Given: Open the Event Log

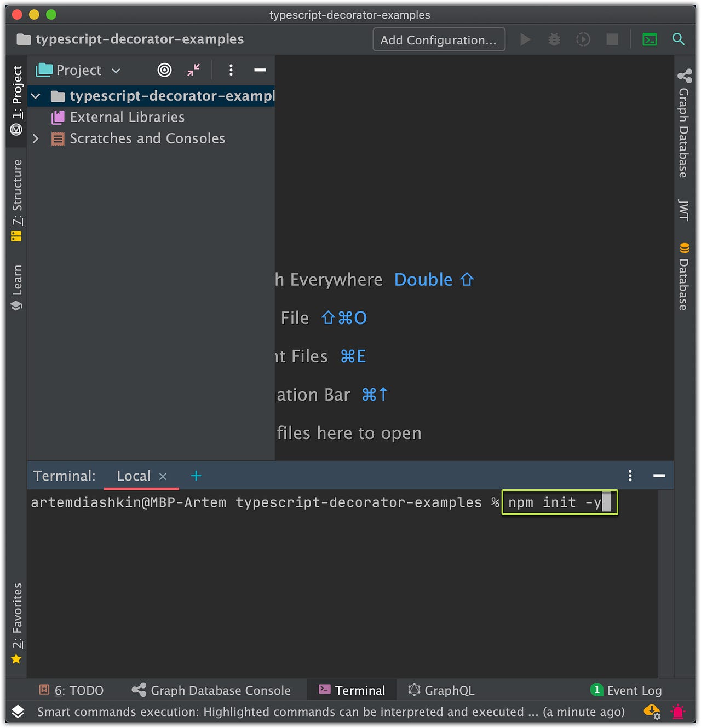Looking at the screenshot, I should (x=626, y=690).
